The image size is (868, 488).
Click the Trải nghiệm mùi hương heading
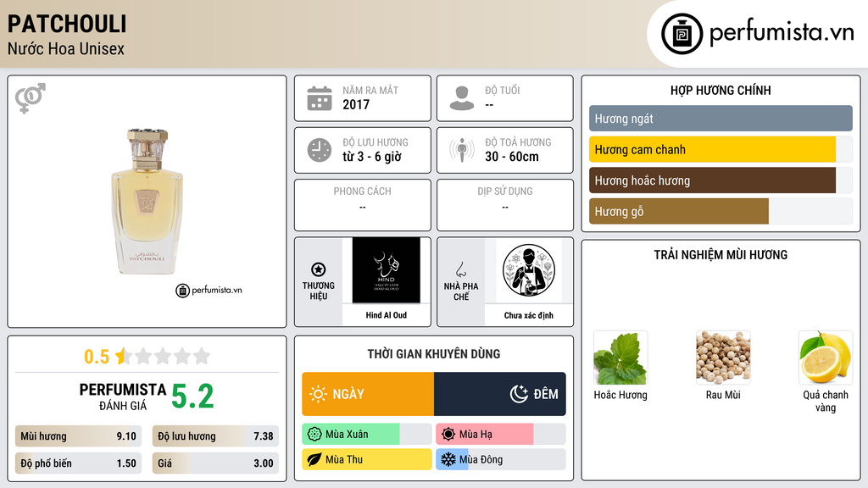click(x=721, y=255)
